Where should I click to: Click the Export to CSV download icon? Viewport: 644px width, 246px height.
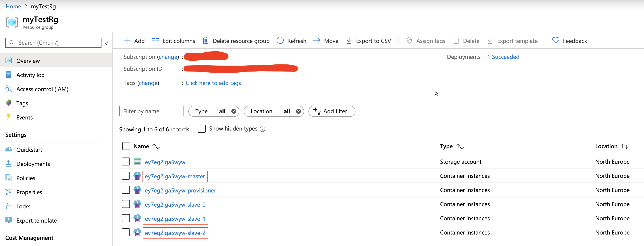[349, 41]
